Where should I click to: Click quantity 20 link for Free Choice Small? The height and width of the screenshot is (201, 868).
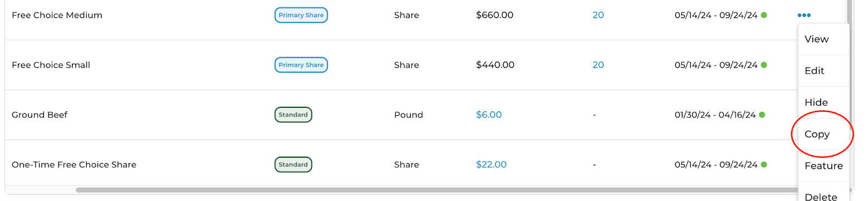coord(598,65)
